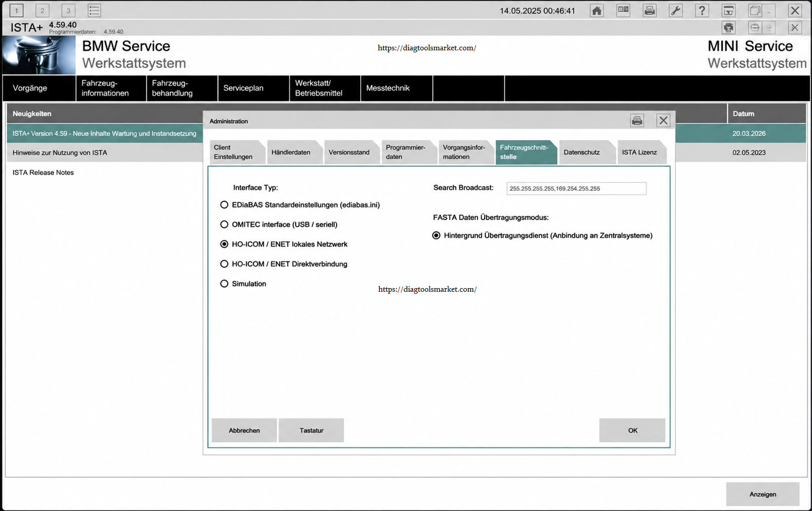Select the ISTA+ Version 4.59 news row
The image size is (812, 511).
point(104,134)
